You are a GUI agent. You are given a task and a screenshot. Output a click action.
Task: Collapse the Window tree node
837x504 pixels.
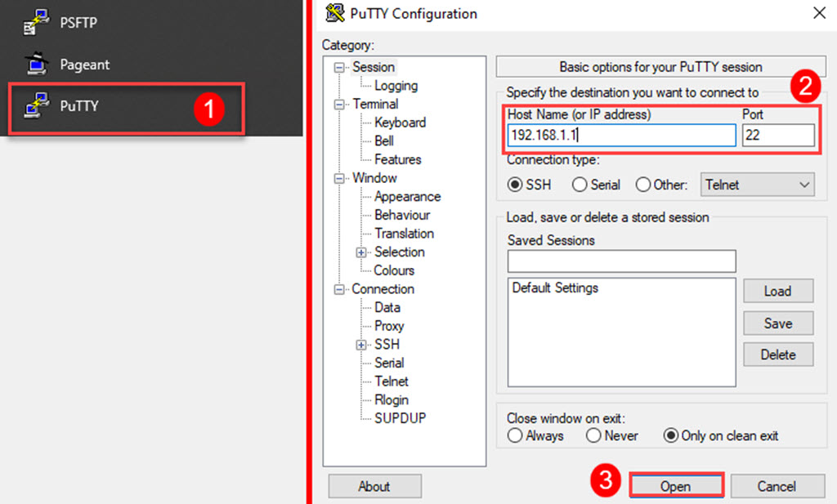tap(339, 178)
